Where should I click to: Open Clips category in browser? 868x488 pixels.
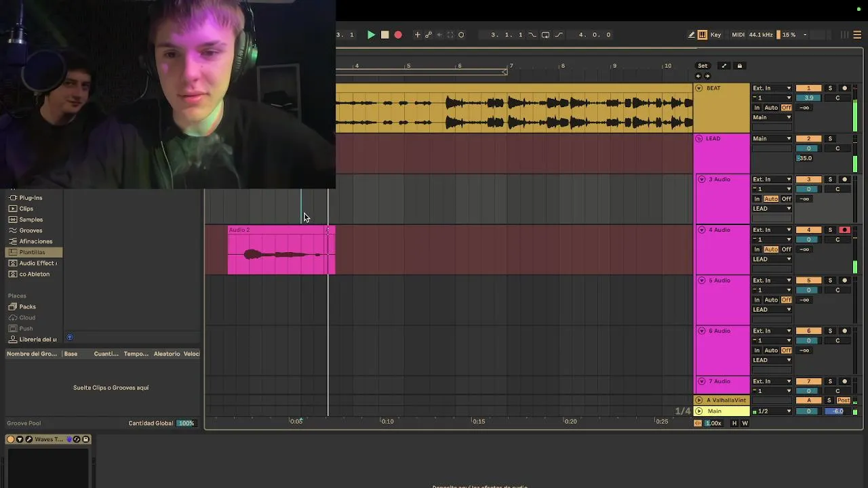26,209
